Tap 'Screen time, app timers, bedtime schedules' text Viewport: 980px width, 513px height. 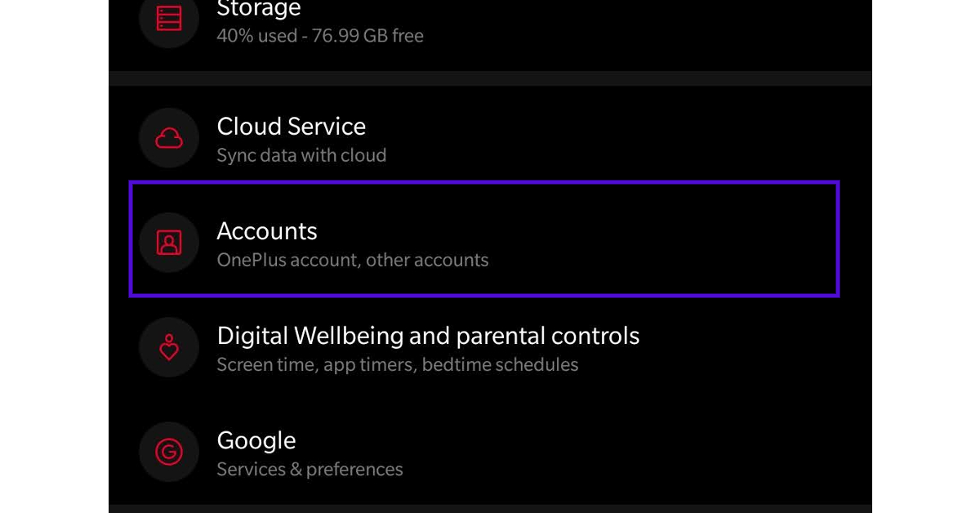coord(397,364)
